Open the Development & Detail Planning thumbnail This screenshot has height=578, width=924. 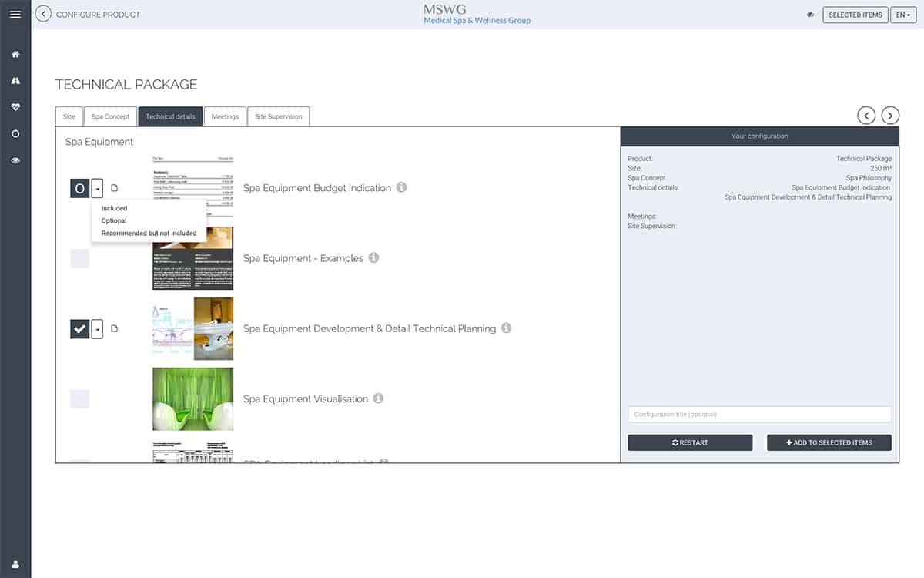pyautogui.click(x=192, y=328)
